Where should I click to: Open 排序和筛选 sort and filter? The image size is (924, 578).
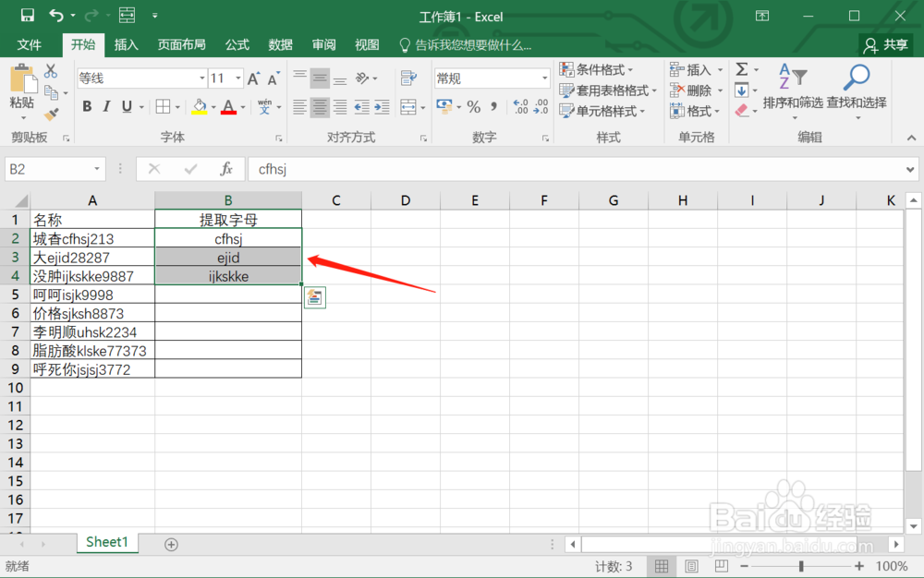tap(793, 91)
